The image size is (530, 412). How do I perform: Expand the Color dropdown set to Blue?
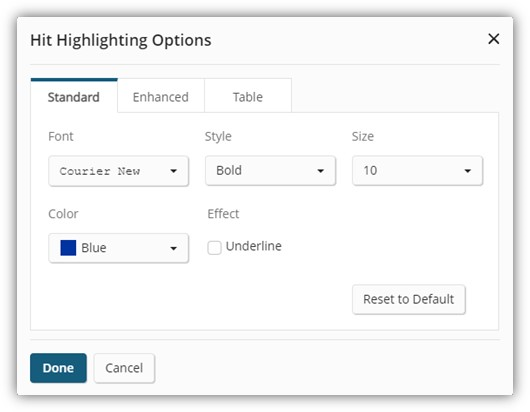pyautogui.click(x=118, y=248)
